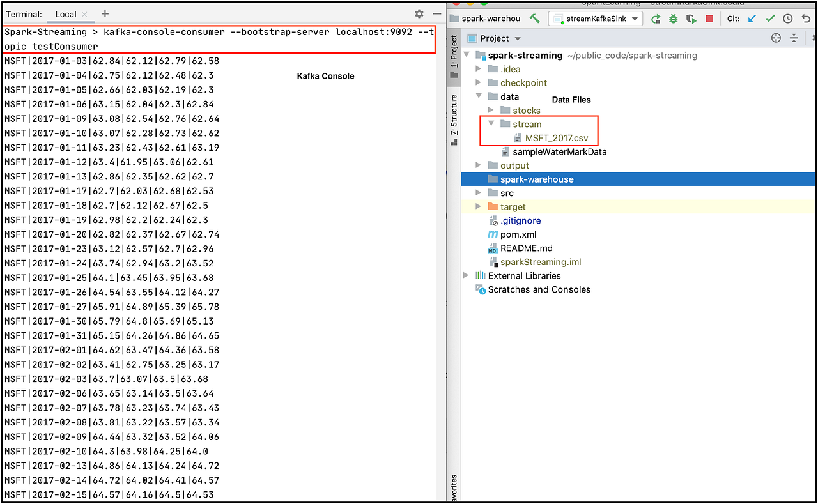This screenshot has height=504, width=818.
Task: Debug streamKafkaSink using the bug icon
Action: pyautogui.click(x=674, y=18)
